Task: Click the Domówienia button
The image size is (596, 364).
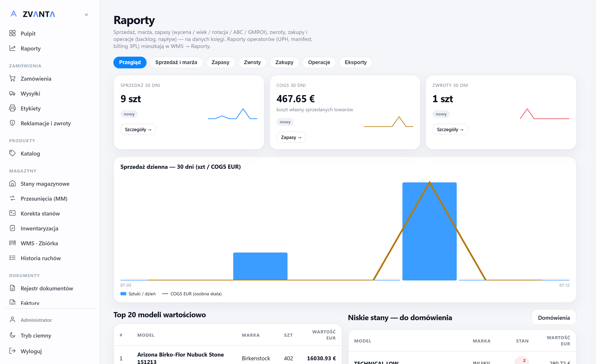Action: pyautogui.click(x=554, y=318)
